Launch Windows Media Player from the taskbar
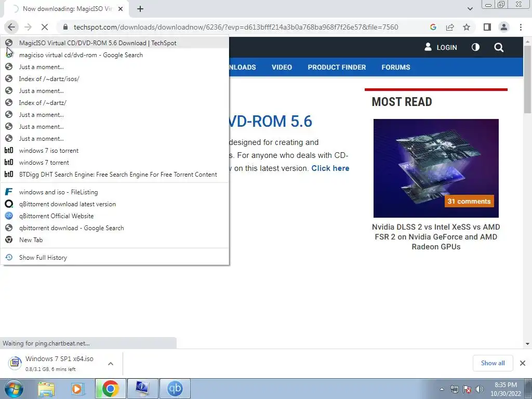 pos(78,389)
